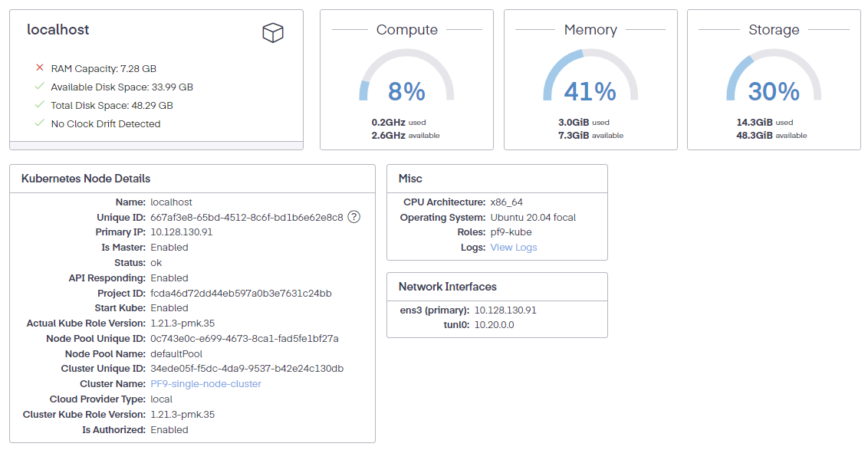
Task: Select the Misc panel header
Action: coord(410,179)
